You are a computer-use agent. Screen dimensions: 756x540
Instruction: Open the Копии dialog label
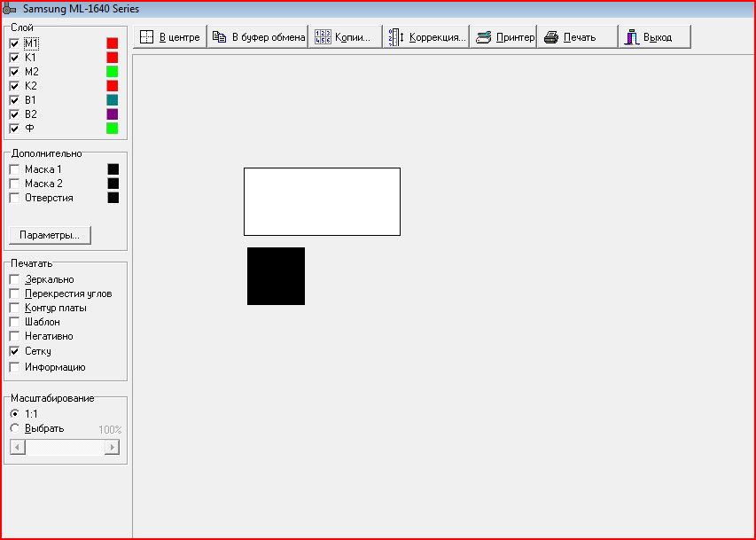point(353,37)
